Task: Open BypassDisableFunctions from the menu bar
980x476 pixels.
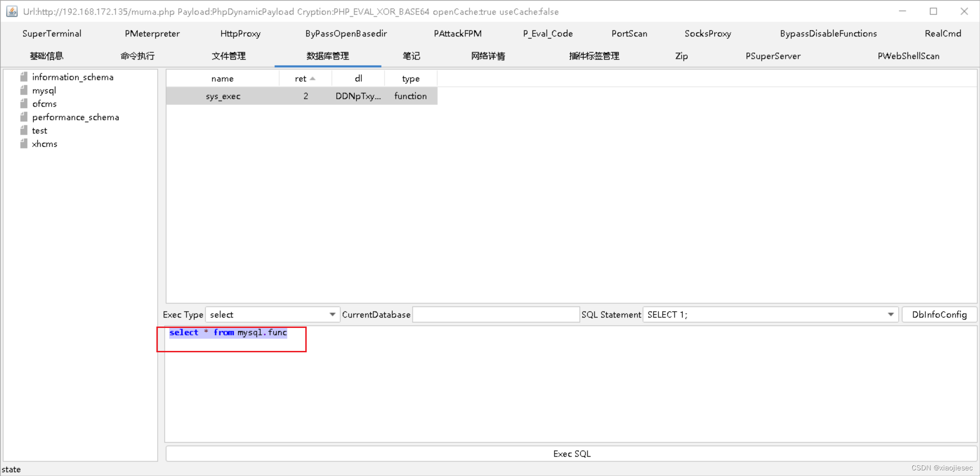Action: 828,33
